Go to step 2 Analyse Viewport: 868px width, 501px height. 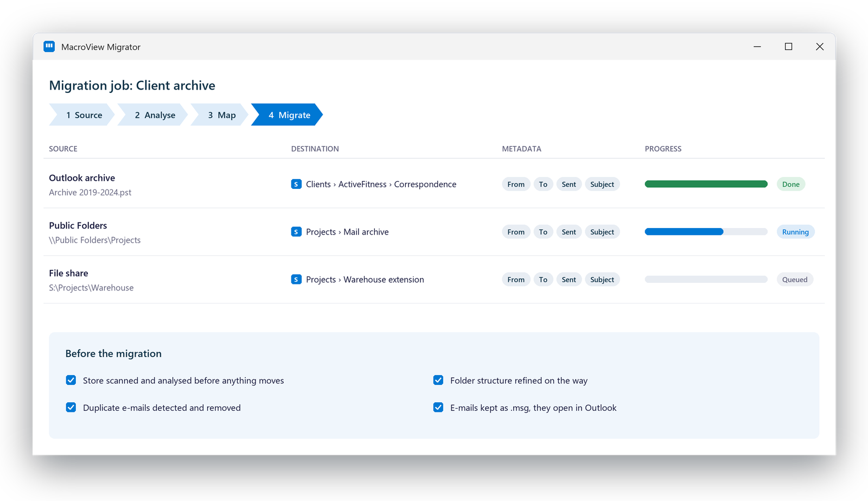point(153,115)
